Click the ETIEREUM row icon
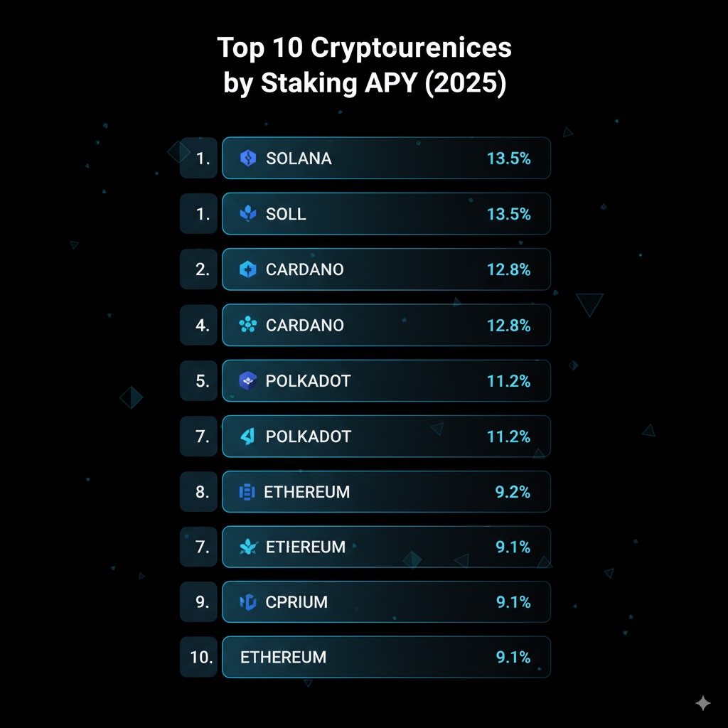The height and width of the screenshot is (728, 728). pyautogui.click(x=247, y=547)
